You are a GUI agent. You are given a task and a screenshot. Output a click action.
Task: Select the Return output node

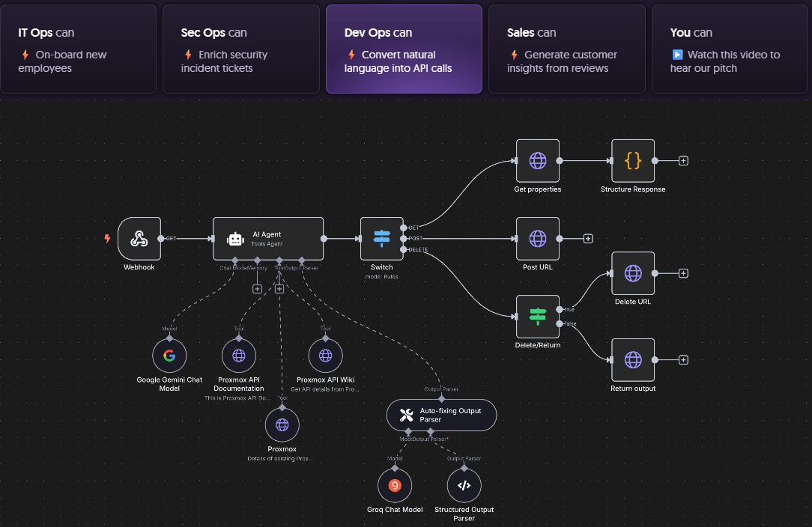click(633, 360)
